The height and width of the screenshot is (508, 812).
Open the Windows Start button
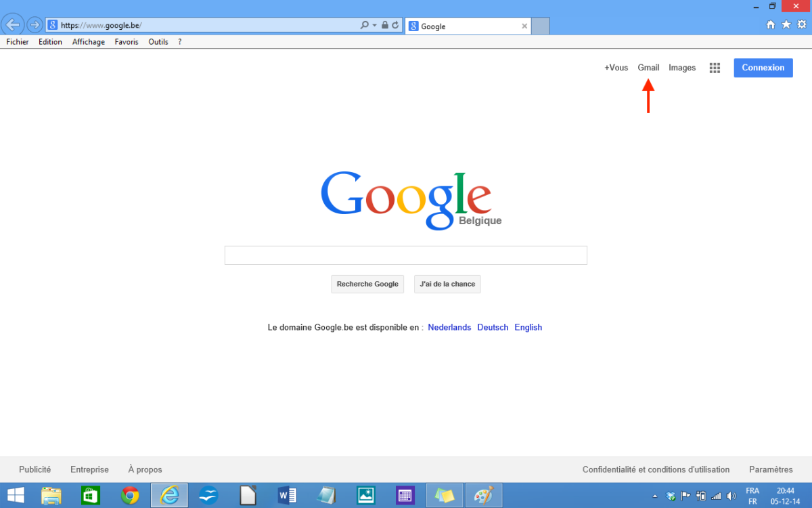coord(16,496)
